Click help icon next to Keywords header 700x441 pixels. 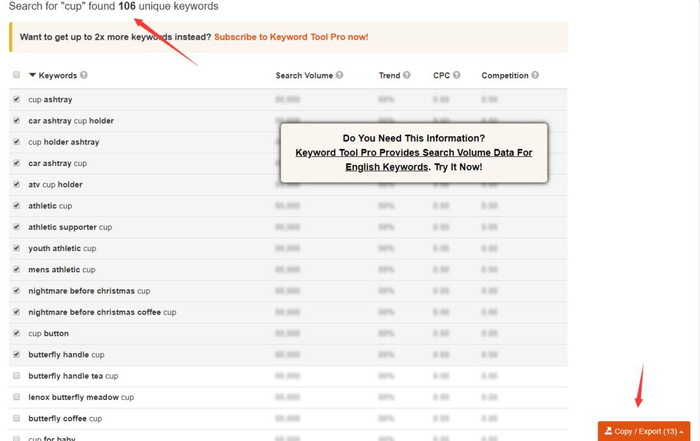pos(83,75)
